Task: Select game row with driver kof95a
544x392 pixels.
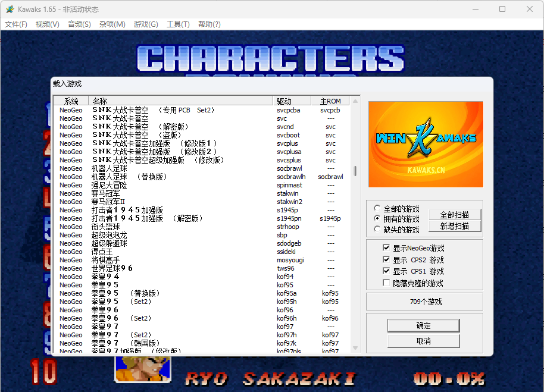Action: point(201,293)
